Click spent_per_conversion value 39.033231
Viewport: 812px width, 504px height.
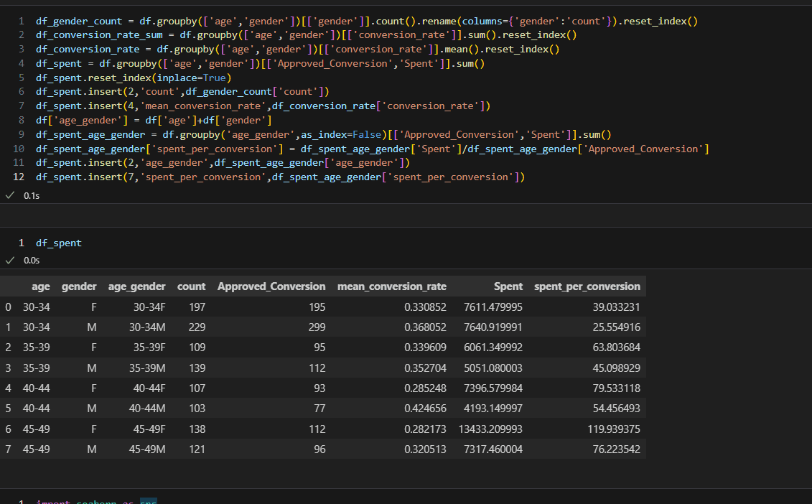tap(616, 307)
